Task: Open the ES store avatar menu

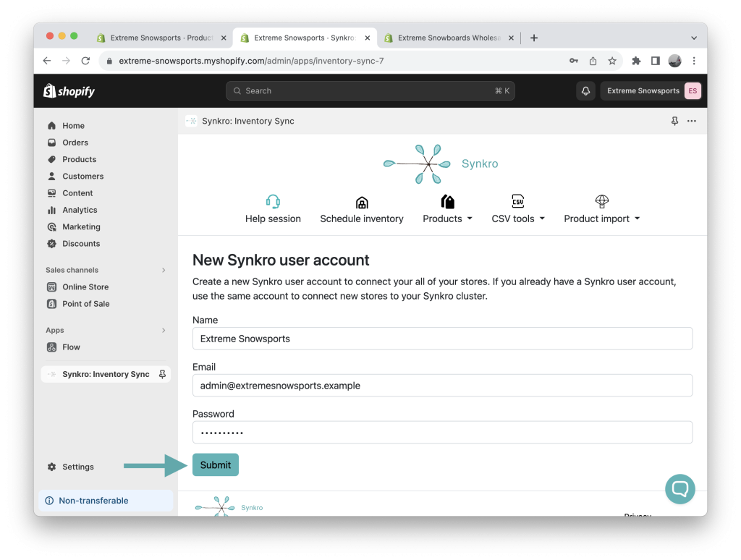Action: (x=693, y=90)
